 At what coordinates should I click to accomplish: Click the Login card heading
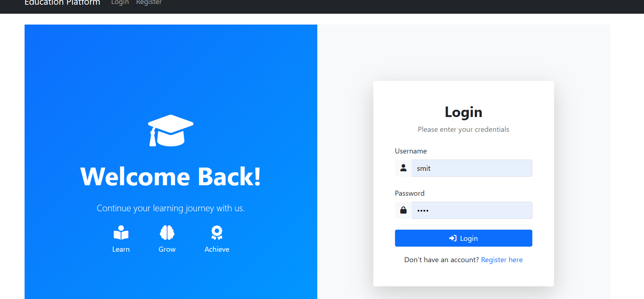[x=463, y=112]
